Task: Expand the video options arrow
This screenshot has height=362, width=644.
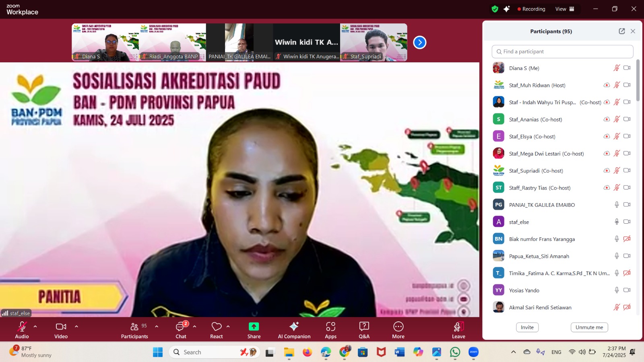Action: (76, 327)
